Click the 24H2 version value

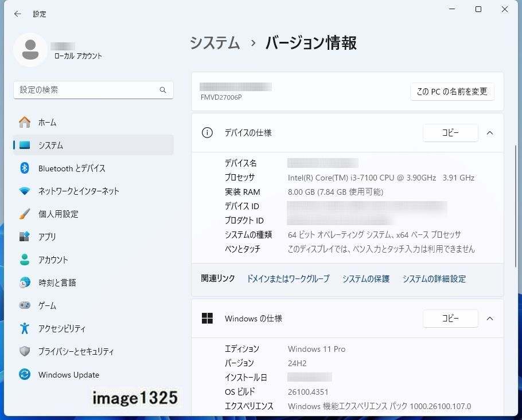point(297,363)
